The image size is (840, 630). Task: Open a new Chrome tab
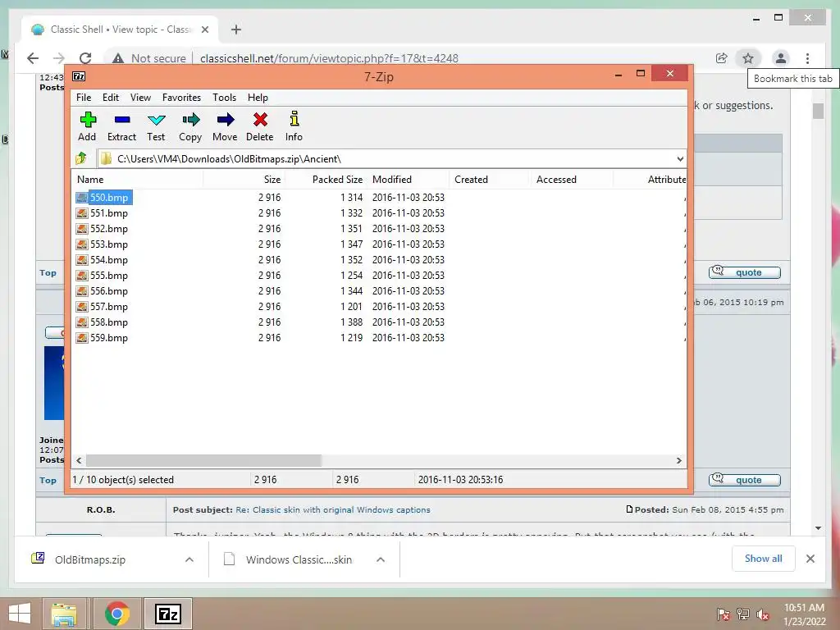tap(236, 30)
